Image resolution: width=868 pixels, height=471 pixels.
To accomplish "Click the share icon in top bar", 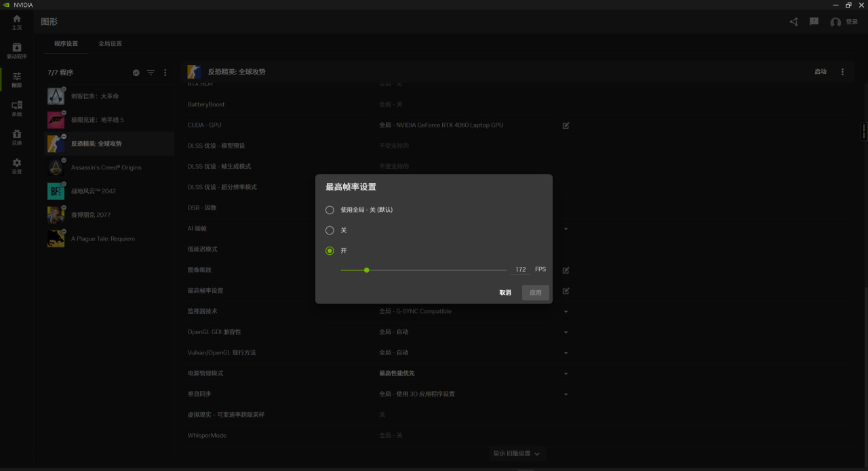I will tap(794, 22).
